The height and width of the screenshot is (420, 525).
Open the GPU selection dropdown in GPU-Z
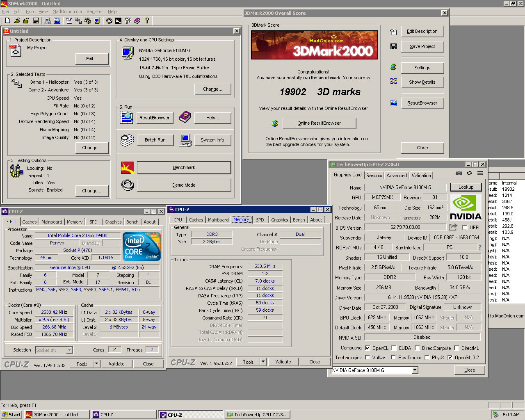[x=415, y=370]
